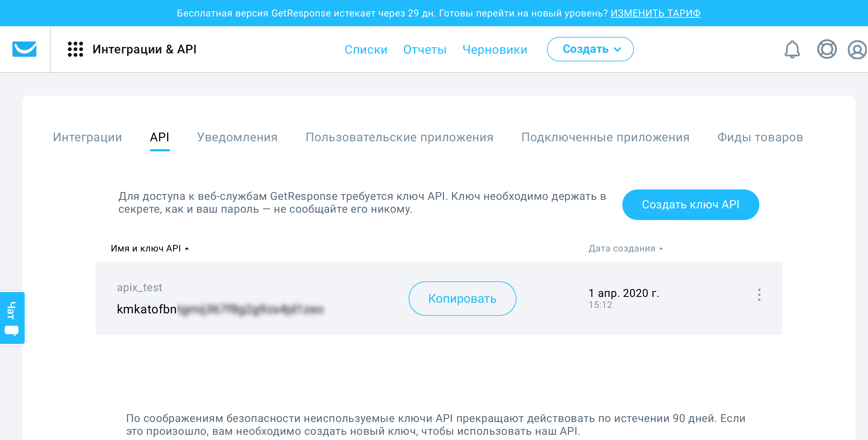This screenshot has height=440, width=868.
Task: Select the API tab
Action: pyautogui.click(x=159, y=137)
